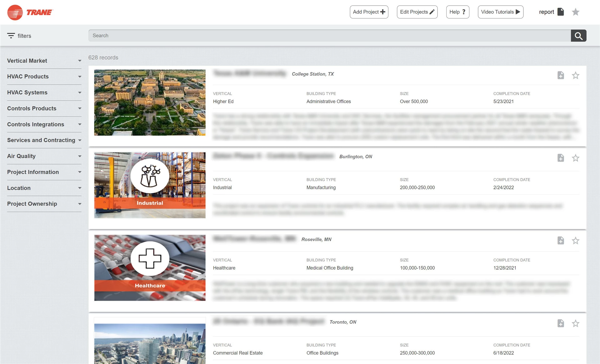600x364 pixels.
Task: Add Toronto project to report
Action: point(561,323)
